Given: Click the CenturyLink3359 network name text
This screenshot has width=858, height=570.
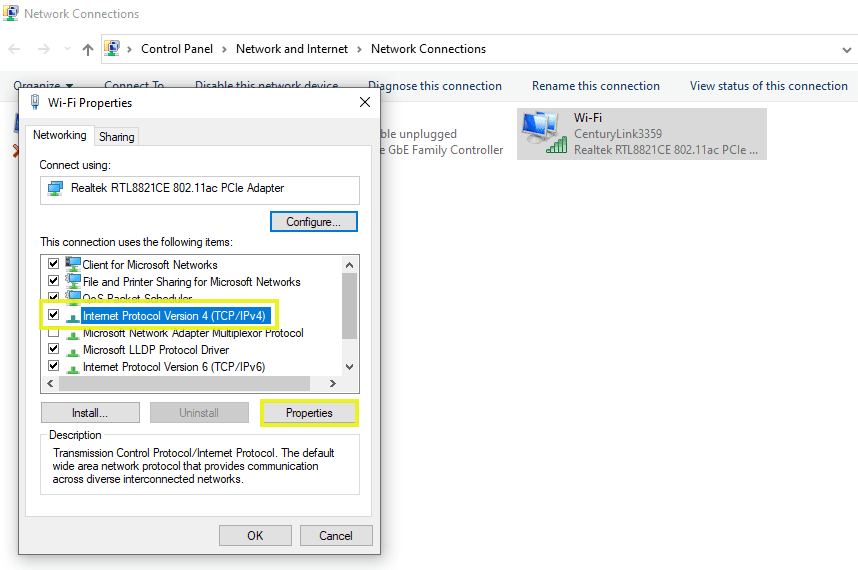Looking at the screenshot, I should 618,133.
